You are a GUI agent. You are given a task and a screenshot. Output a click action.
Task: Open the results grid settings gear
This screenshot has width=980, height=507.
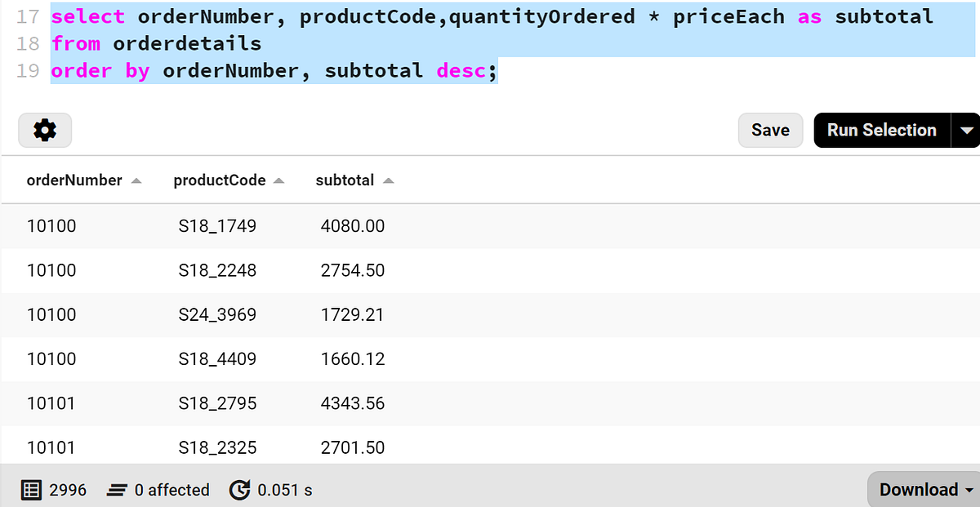coord(44,130)
